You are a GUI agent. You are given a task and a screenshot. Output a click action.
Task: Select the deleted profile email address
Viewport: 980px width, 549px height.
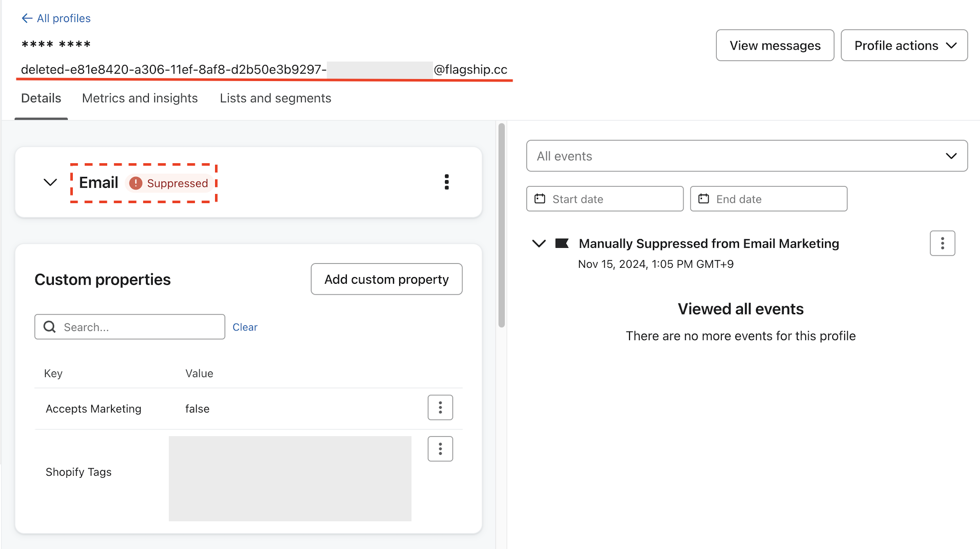(264, 70)
